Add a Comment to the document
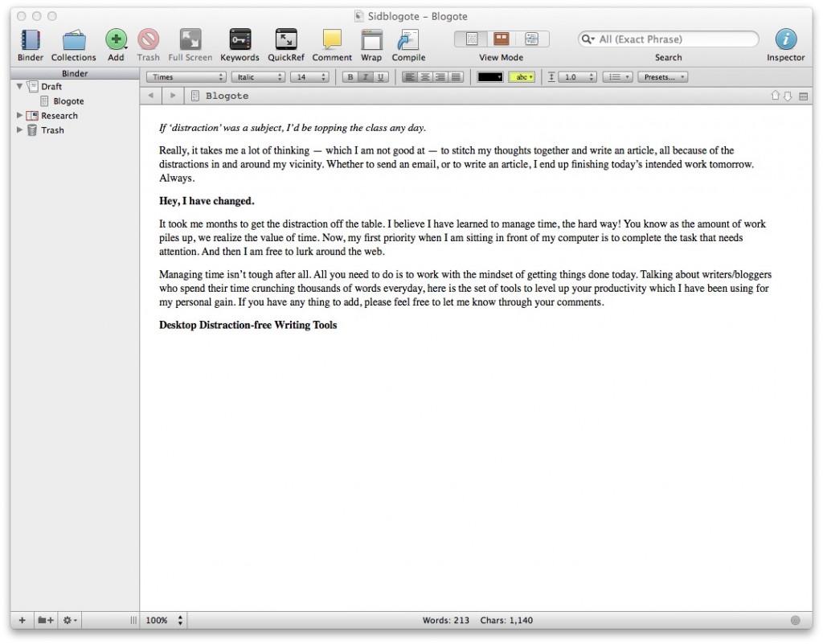Screen dimensions: 823x644 (331, 39)
